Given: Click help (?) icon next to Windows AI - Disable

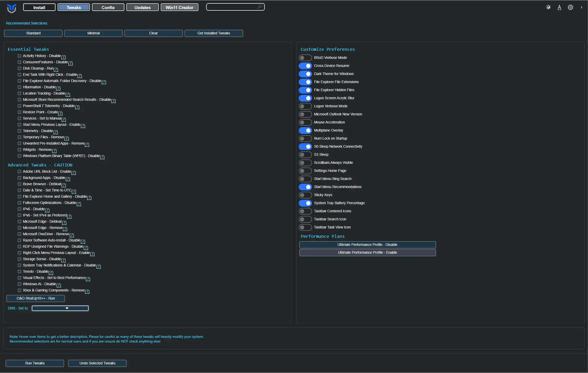Looking at the screenshot, I should point(59,285).
